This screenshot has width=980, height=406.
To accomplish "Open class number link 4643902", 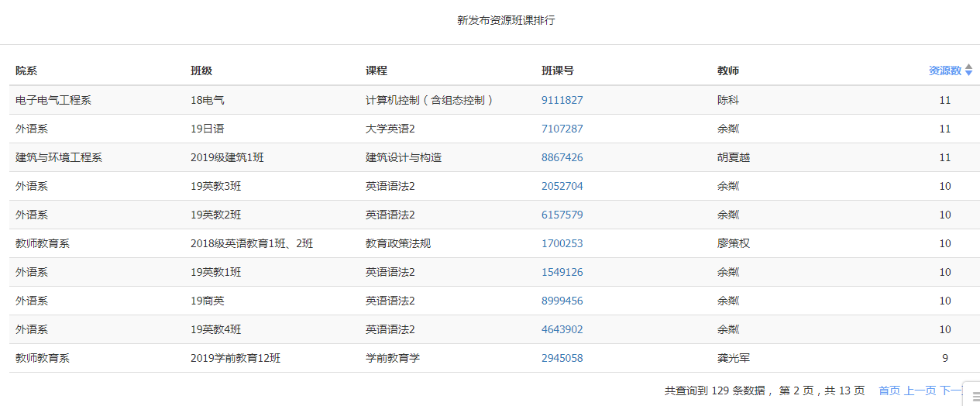I will [562, 329].
